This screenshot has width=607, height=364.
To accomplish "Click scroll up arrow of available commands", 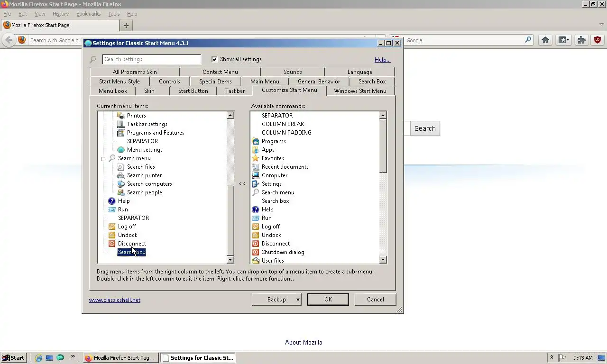I will [x=383, y=115].
